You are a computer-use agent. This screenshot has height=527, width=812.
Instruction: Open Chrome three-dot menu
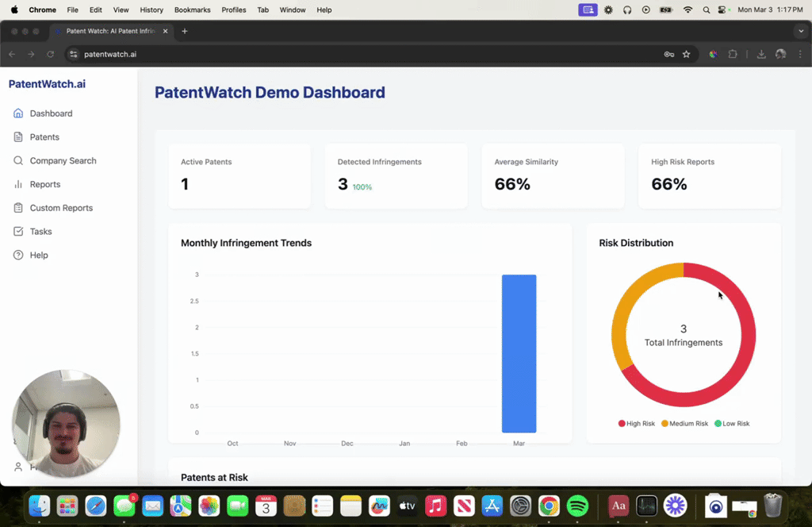point(800,54)
